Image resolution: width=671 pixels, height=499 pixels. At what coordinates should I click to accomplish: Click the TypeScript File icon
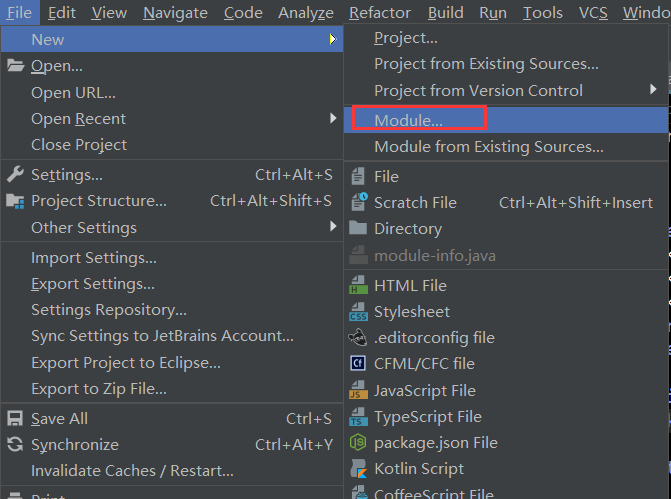tap(358, 417)
